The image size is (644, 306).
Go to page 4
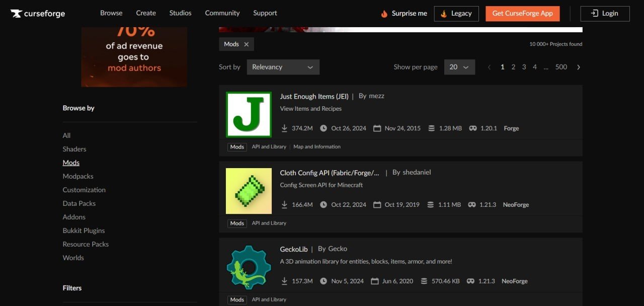(535, 67)
